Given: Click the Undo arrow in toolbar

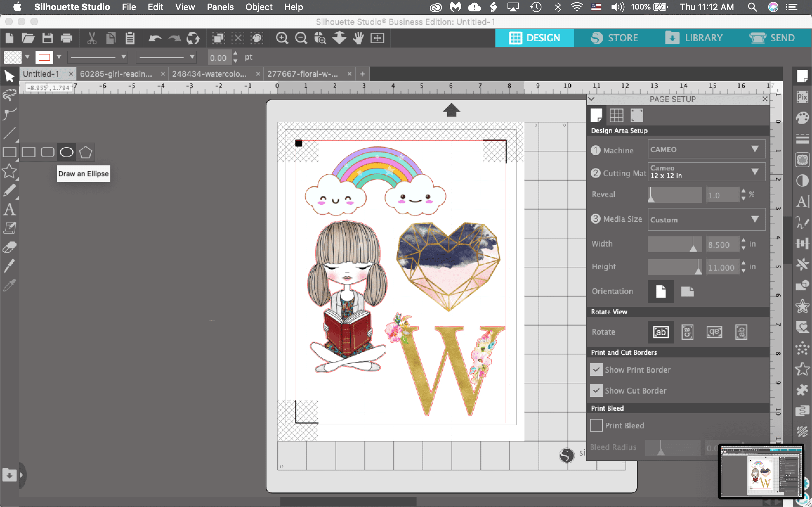Looking at the screenshot, I should (155, 38).
